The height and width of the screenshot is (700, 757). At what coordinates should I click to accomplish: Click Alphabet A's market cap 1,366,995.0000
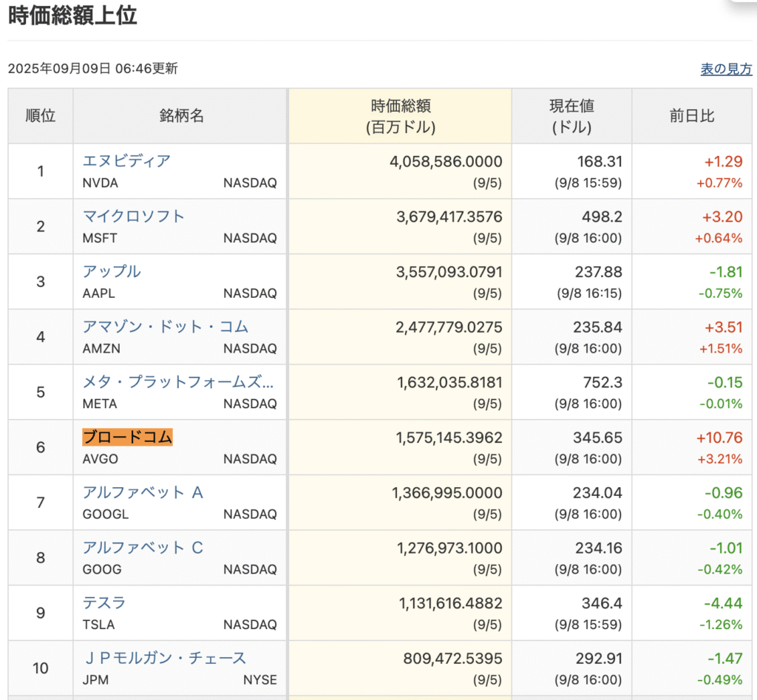click(x=447, y=492)
